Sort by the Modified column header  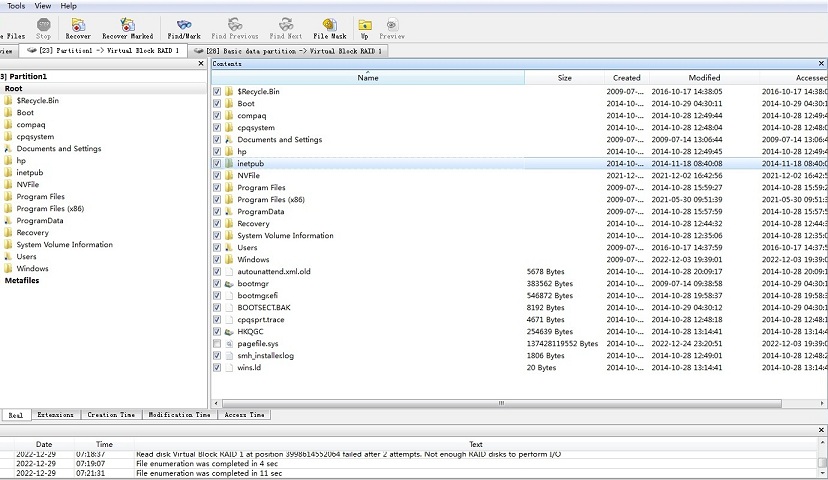pyautogui.click(x=704, y=78)
